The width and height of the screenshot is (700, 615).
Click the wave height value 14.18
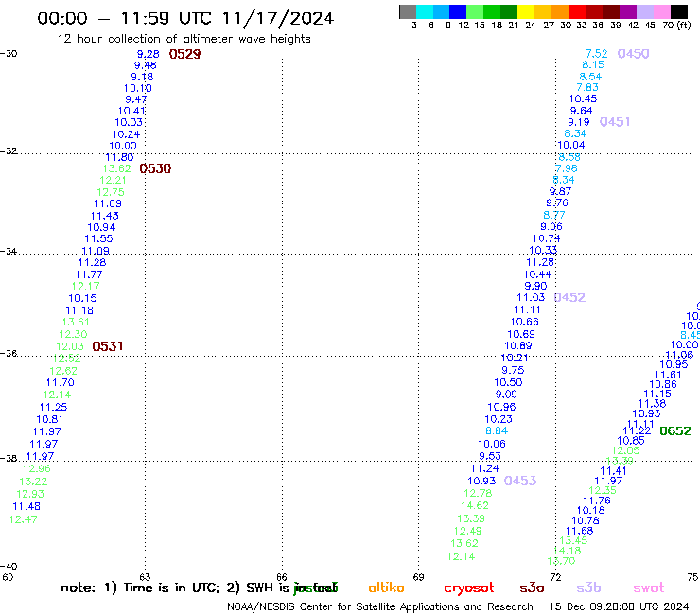(568, 551)
